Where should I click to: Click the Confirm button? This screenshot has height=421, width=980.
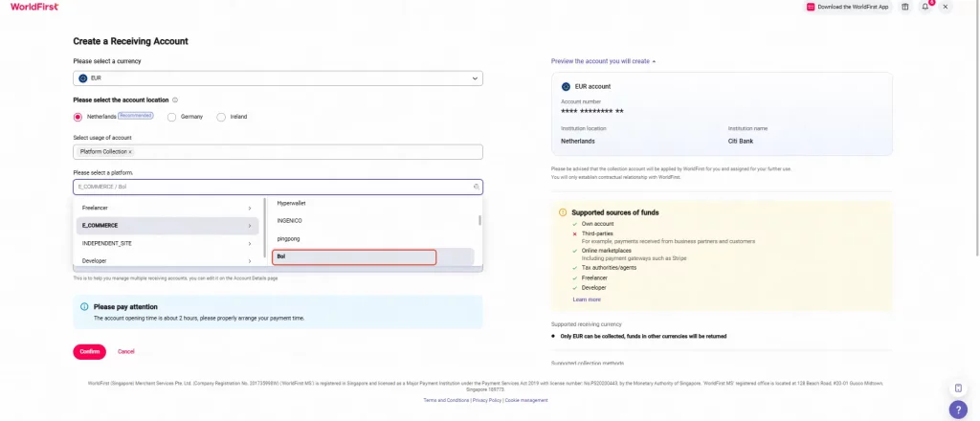point(89,352)
